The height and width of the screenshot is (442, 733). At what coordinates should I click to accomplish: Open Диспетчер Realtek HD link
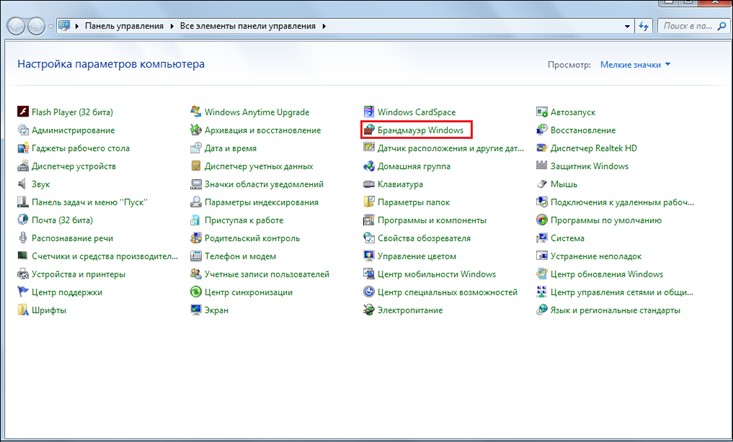pos(593,148)
